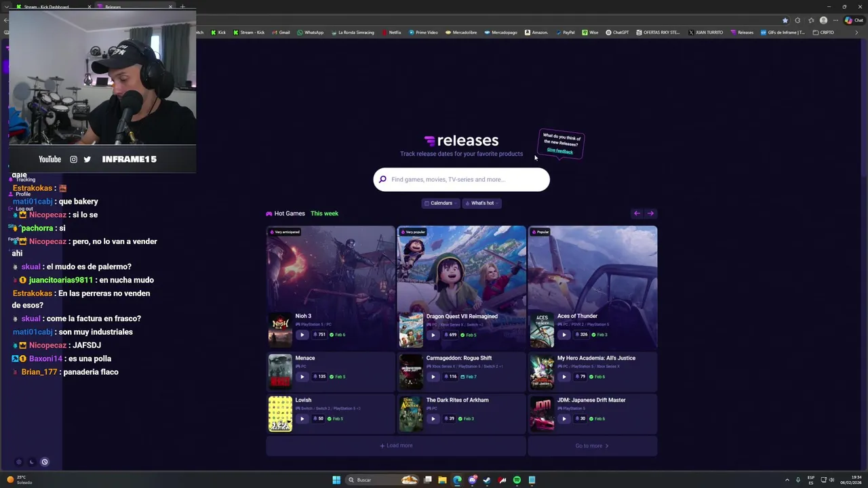Play the Aces of Thunder trailer
This screenshot has width=868, height=488.
[564, 335]
